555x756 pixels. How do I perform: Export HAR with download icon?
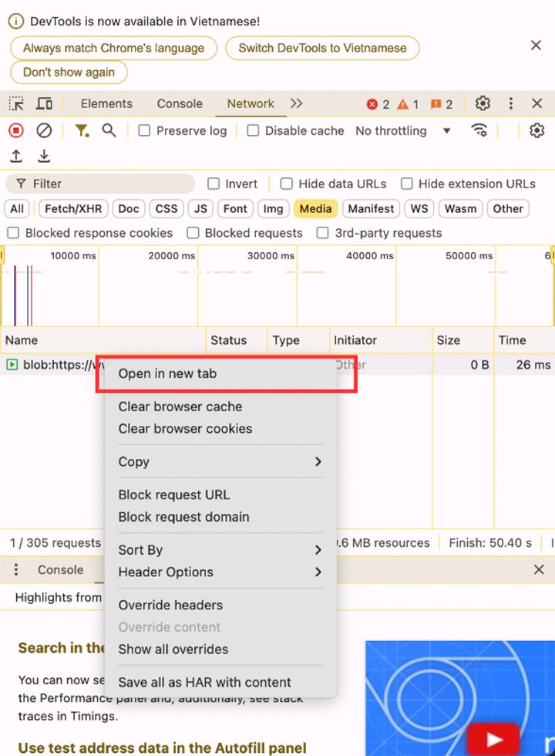click(x=44, y=156)
